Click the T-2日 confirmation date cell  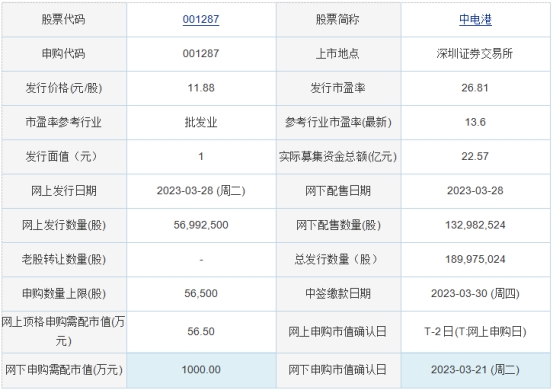click(475, 331)
